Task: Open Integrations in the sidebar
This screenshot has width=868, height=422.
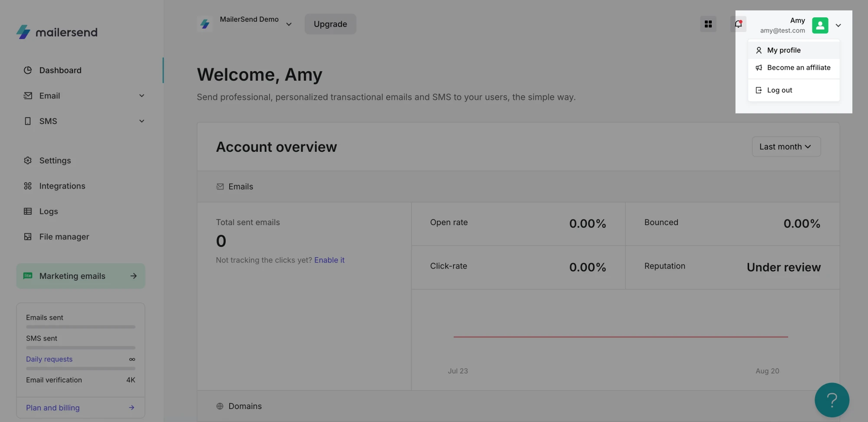Action: pyautogui.click(x=62, y=186)
